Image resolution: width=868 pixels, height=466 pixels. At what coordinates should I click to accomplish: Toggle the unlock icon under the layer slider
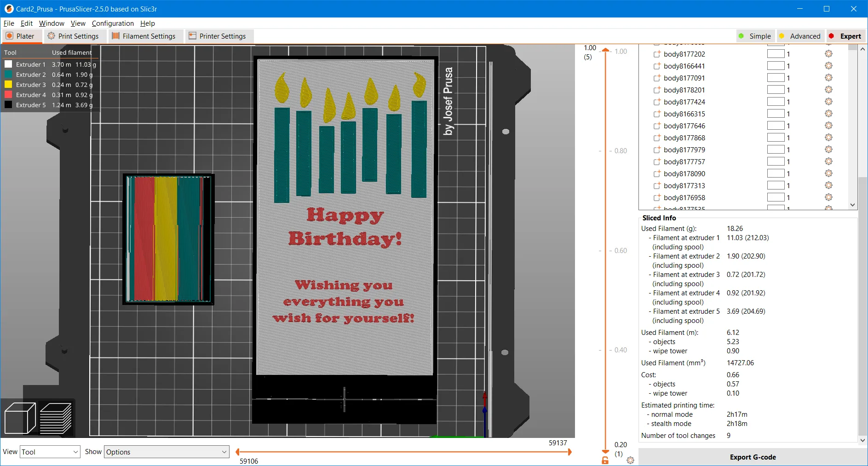pyautogui.click(x=604, y=460)
